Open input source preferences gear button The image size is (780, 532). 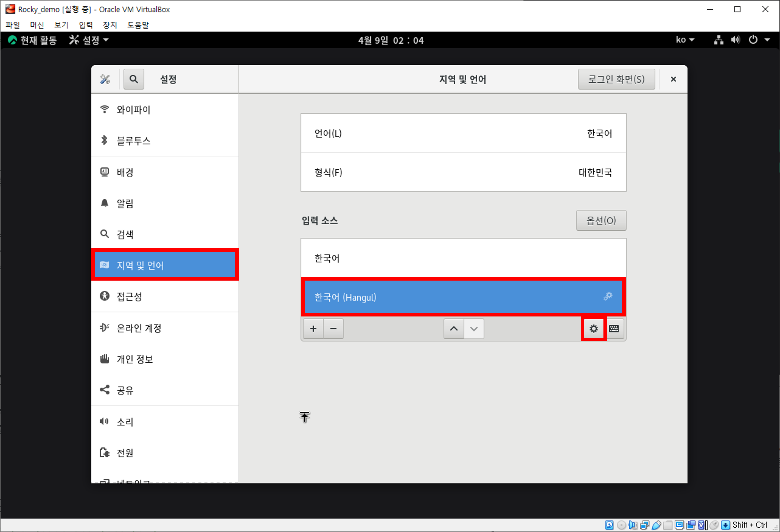(593, 329)
